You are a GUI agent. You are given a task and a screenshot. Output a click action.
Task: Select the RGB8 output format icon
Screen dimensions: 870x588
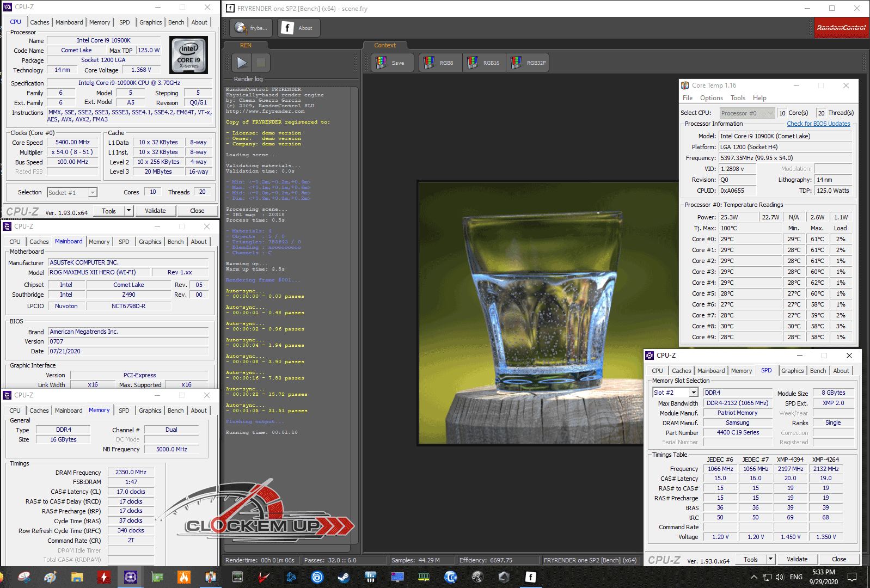point(440,63)
